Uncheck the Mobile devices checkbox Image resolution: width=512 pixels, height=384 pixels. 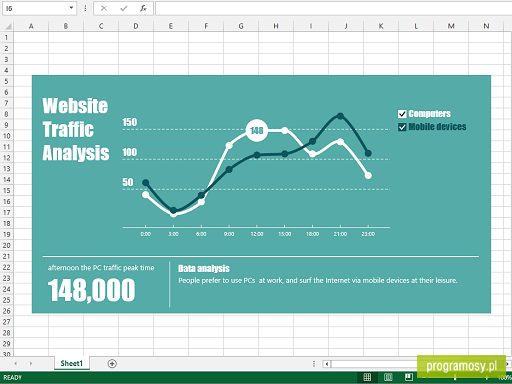[402, 127]
